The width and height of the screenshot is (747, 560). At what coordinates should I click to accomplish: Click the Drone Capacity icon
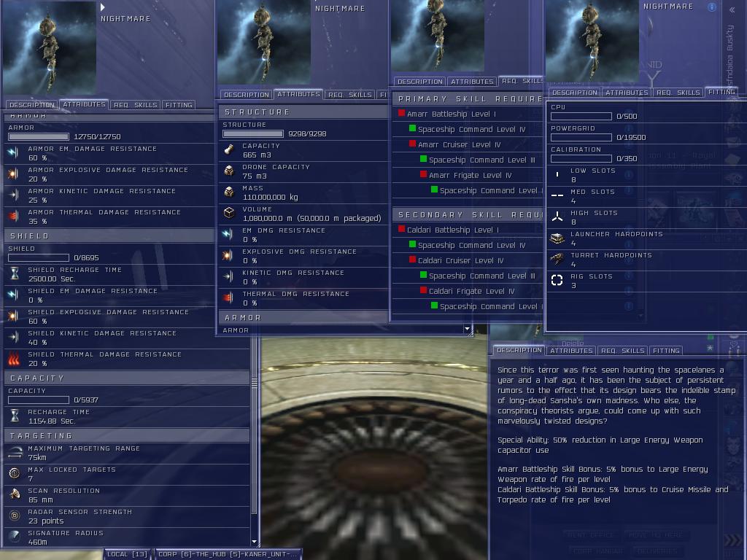tap(229, 171)
